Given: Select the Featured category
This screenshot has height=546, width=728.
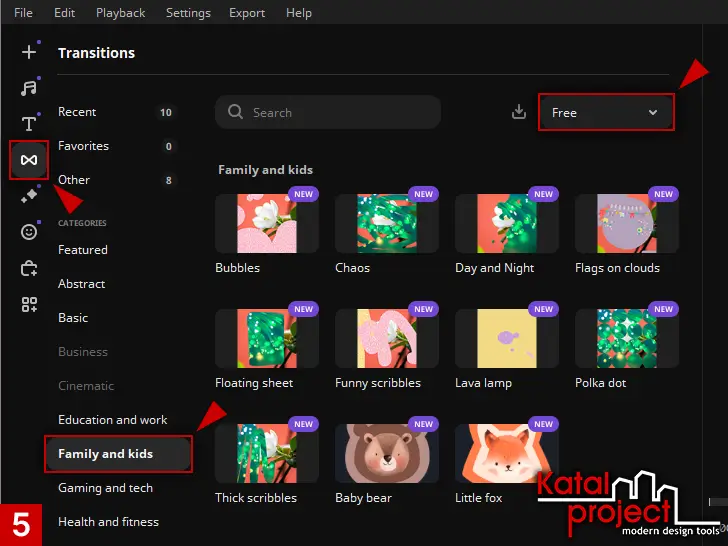Looking at the screenshot, I should click(83, 250).
